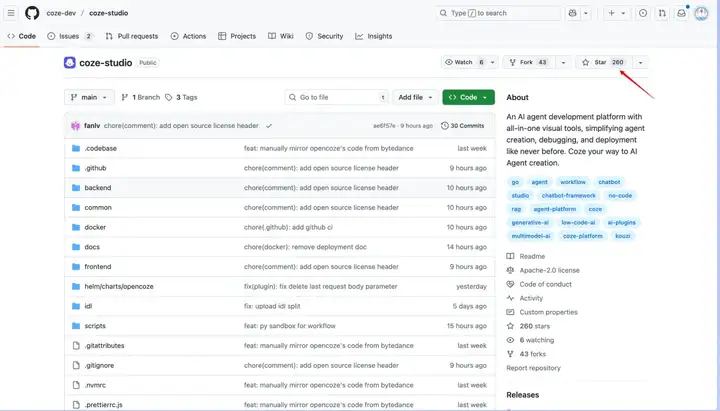Click the Watch button
The image size is (720, 411).
(464, 62)
